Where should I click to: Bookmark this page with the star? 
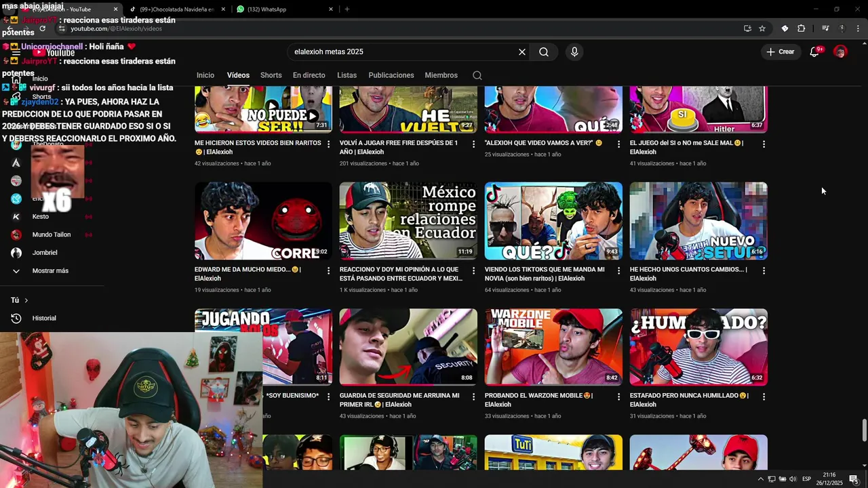[x=762, y=28]
